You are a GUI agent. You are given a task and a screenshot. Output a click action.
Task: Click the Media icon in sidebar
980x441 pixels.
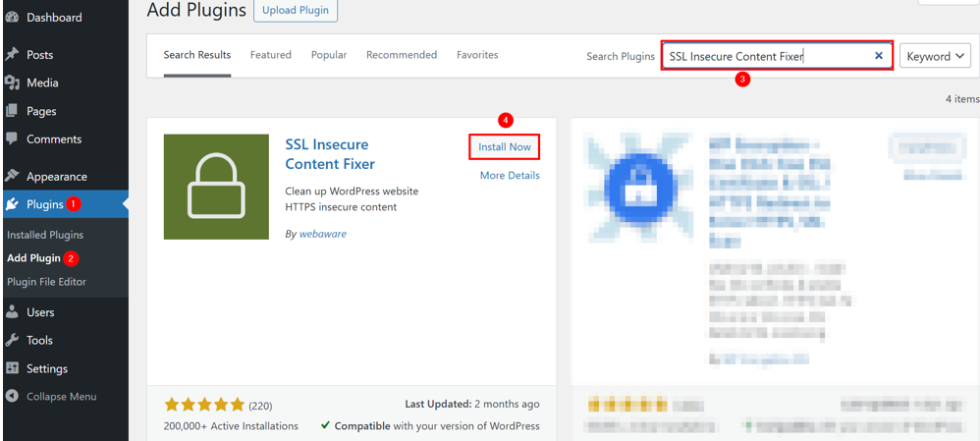[11, 83]
